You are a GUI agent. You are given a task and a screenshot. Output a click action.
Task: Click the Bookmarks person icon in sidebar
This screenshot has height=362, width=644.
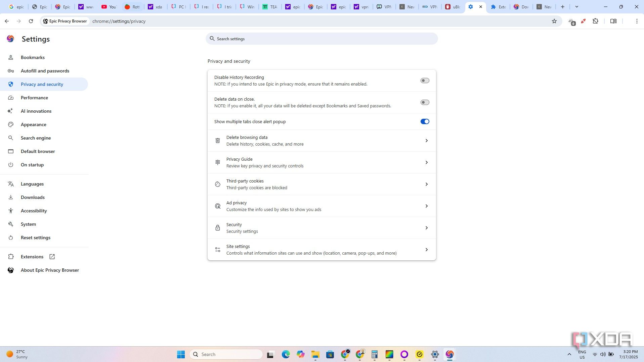[x=11, y=57]
